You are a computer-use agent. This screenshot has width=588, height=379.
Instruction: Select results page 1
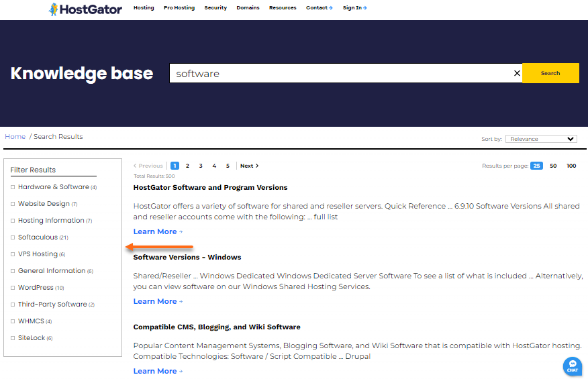tap(175, 166)
